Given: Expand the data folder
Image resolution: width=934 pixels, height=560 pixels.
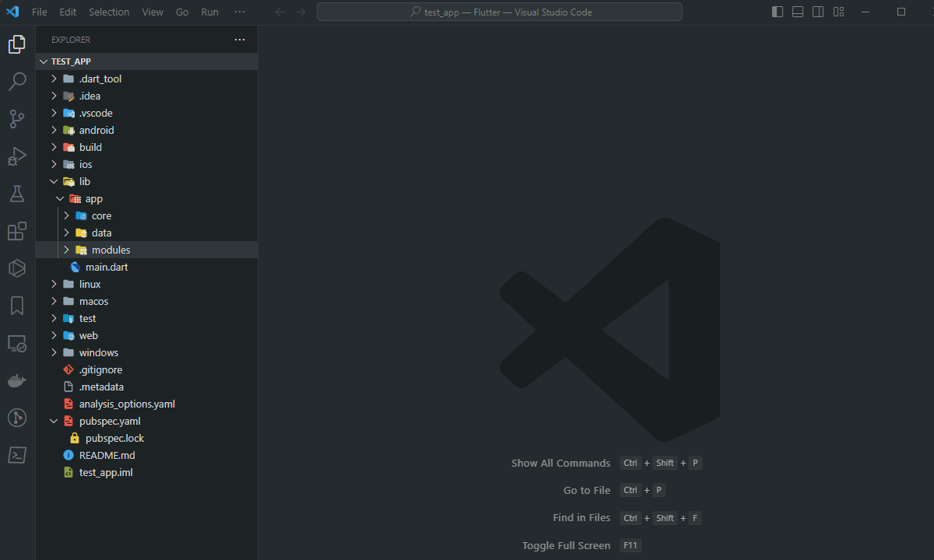Looking at the screenshot, I should click(x=146, y=233).
